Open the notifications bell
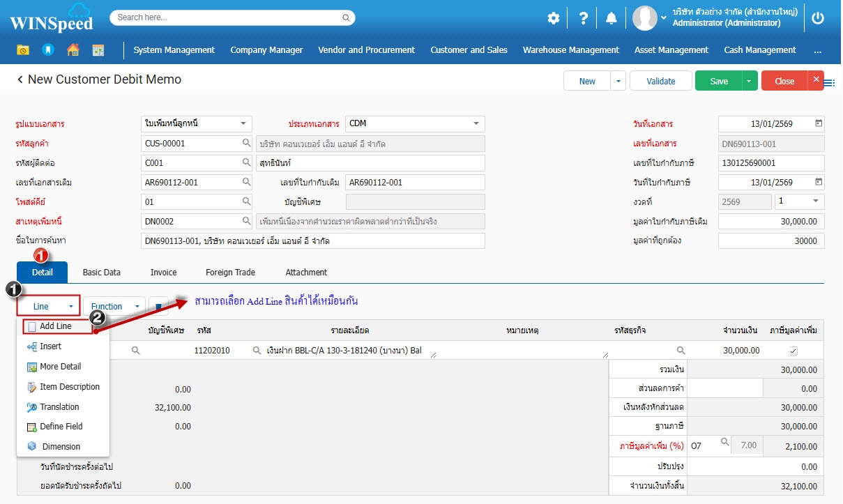 [612, 19]
